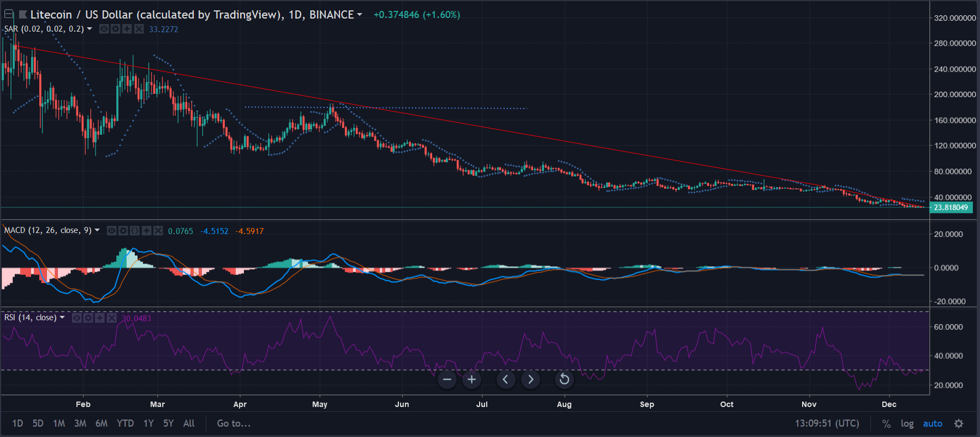Screen dimensions: 980x437
Task: Open RSI settings gear icon
Action: point(88,318)
